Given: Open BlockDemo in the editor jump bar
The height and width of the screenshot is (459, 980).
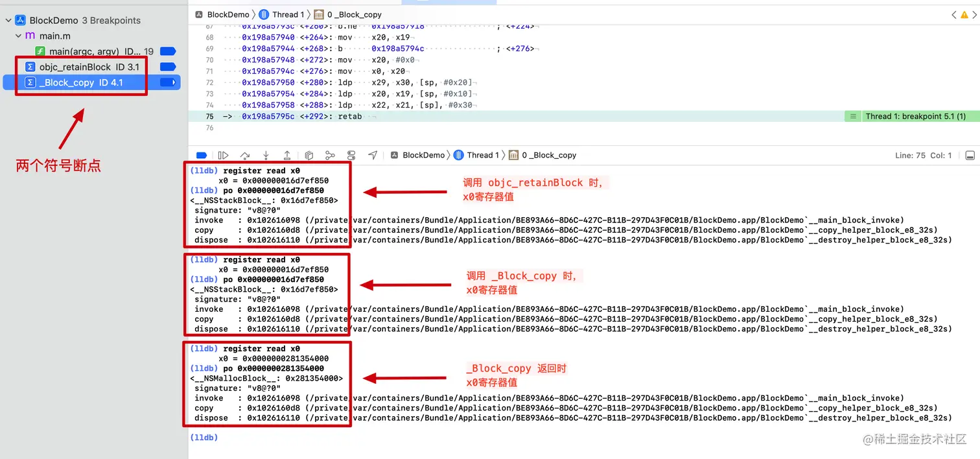Looking at the screenshot, I should 228,14.
